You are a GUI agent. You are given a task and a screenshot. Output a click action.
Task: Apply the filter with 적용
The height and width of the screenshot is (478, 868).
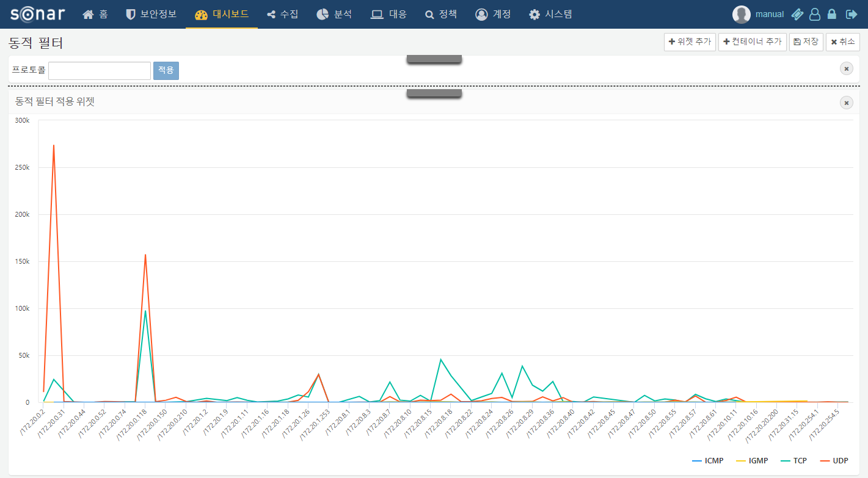pyautogui.click(x=166, y=71)
